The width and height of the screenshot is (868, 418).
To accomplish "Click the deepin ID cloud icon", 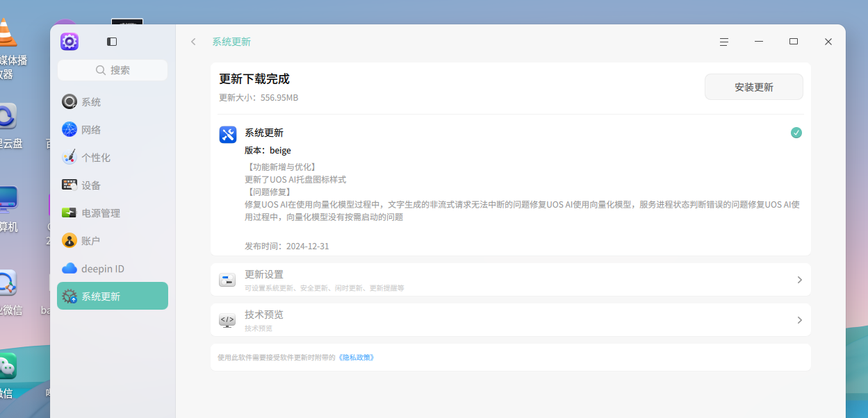I will tap(69, 269).
